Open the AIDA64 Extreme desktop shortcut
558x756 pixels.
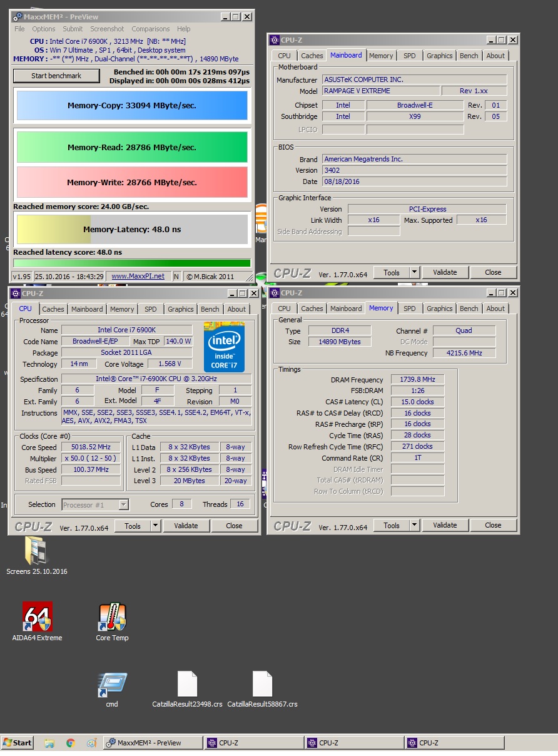[38, 616]
